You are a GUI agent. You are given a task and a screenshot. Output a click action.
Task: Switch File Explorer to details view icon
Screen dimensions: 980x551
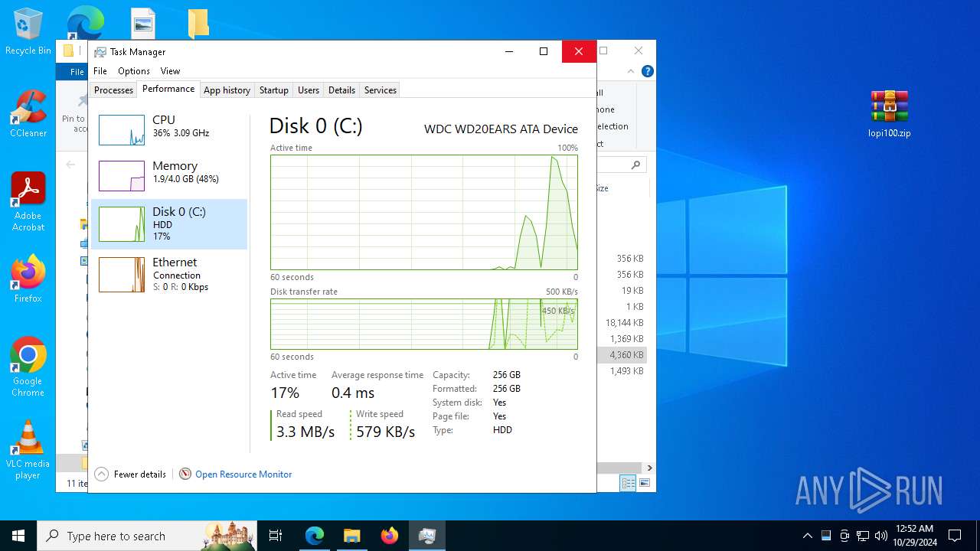pos(628,483)
